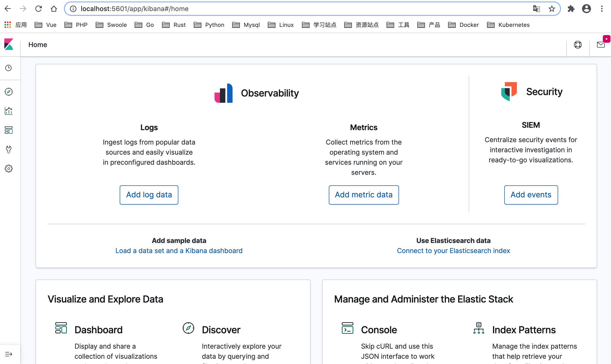Click the browser home icon

click(x=54, y=9)
